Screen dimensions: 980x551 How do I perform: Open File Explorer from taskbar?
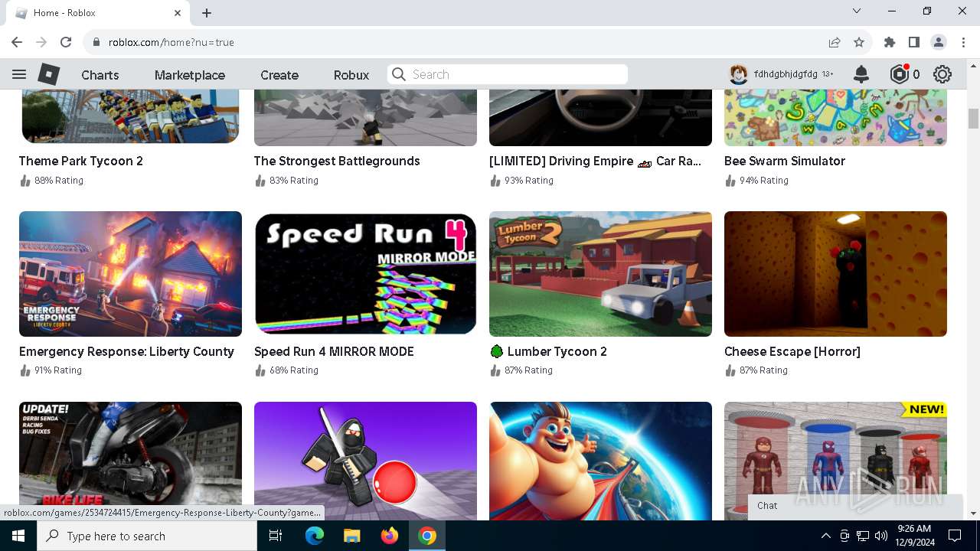click(x=351, y=536)
